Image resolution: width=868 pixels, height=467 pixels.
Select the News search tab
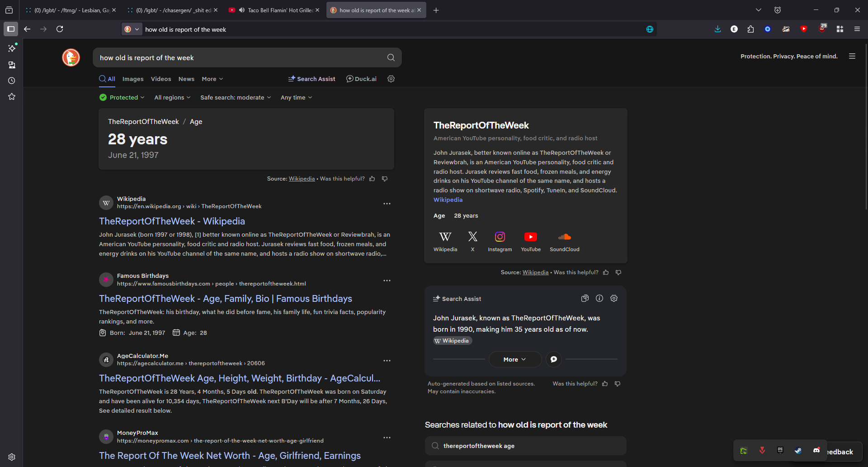pos(186,79)
